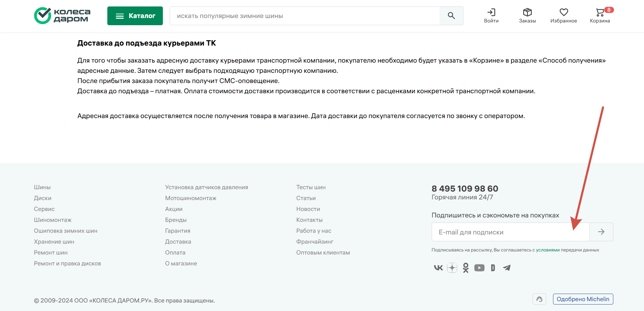Open the D-shaped social icon
Image resolution: width=644 pixels, height=311 pixels.
point(493,268)
